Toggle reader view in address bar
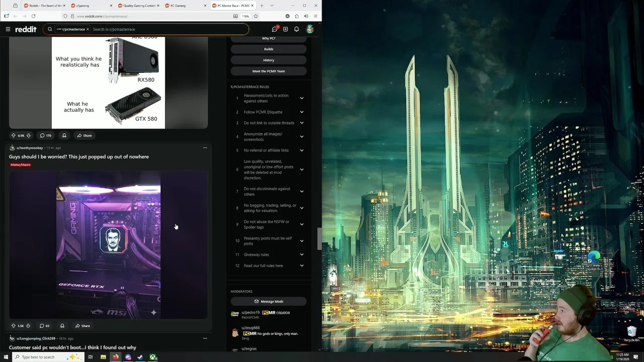Image resolution: width=644 pixels, height=362 pixels. (x=235, y=16)
